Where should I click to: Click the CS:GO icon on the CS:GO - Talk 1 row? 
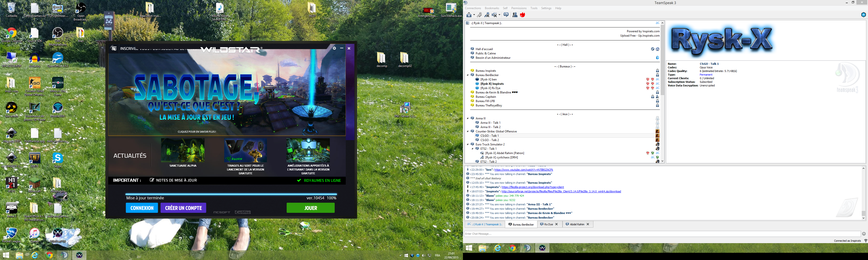[x=658, y=136]
